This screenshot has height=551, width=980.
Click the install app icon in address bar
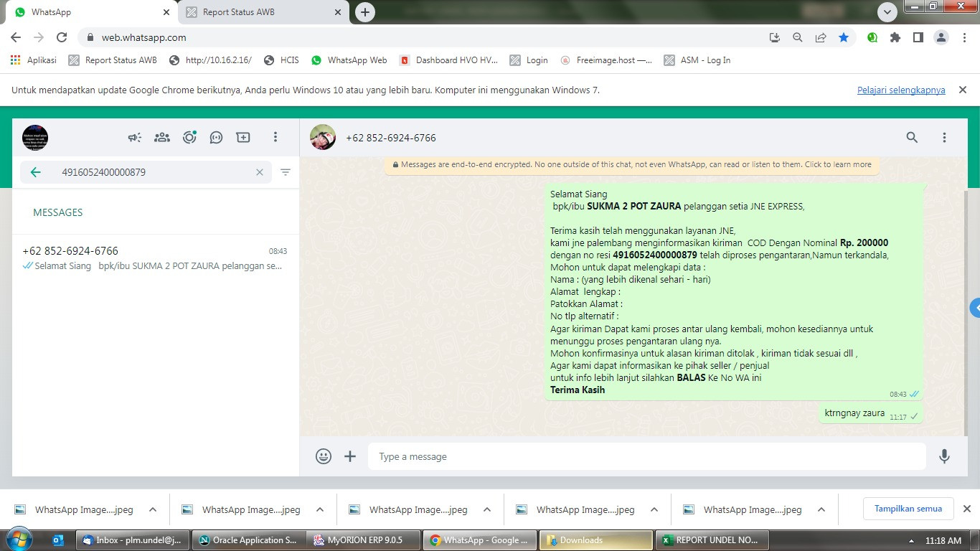(x=775, y=37)
